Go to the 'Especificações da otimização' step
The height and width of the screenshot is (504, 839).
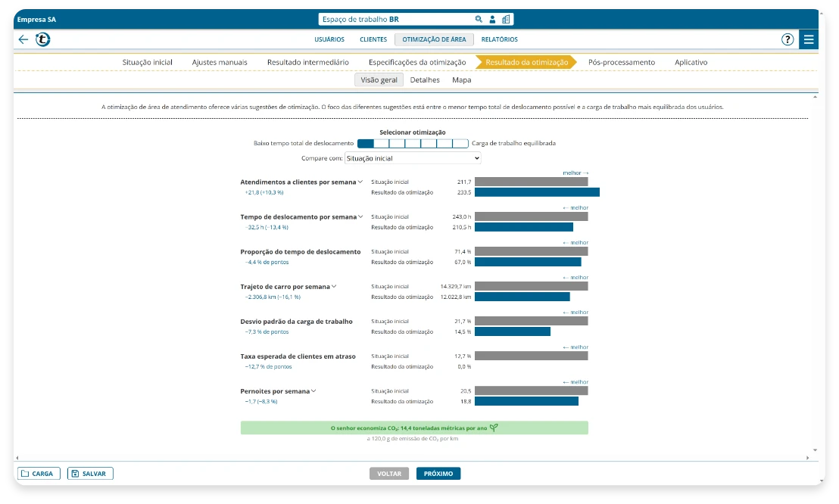point(416,62)
